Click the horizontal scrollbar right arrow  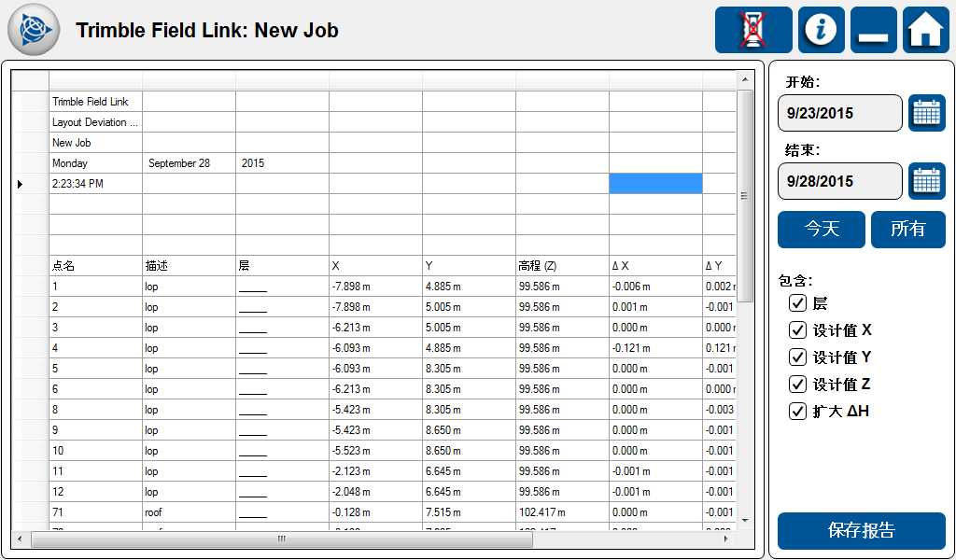point(726,539)
